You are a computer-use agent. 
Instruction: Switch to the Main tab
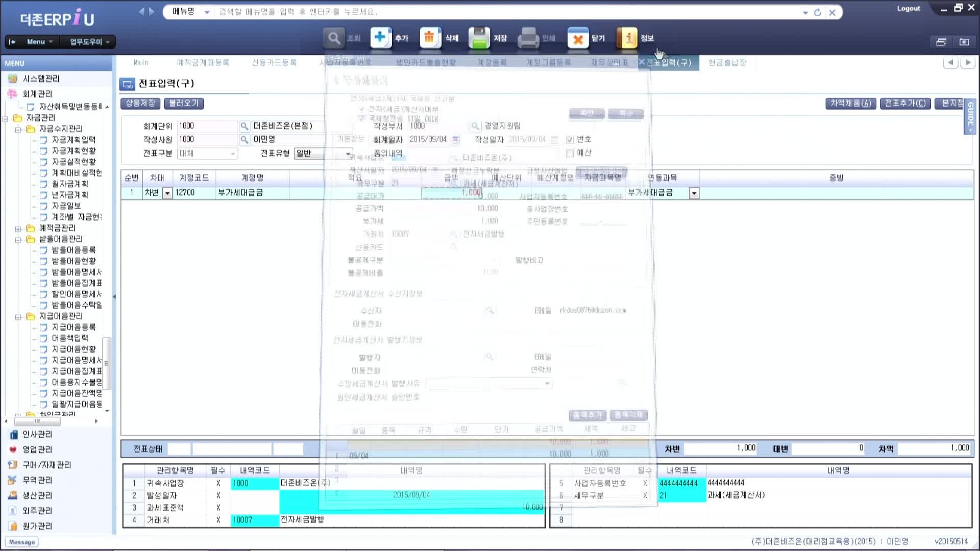click(141, 63)
